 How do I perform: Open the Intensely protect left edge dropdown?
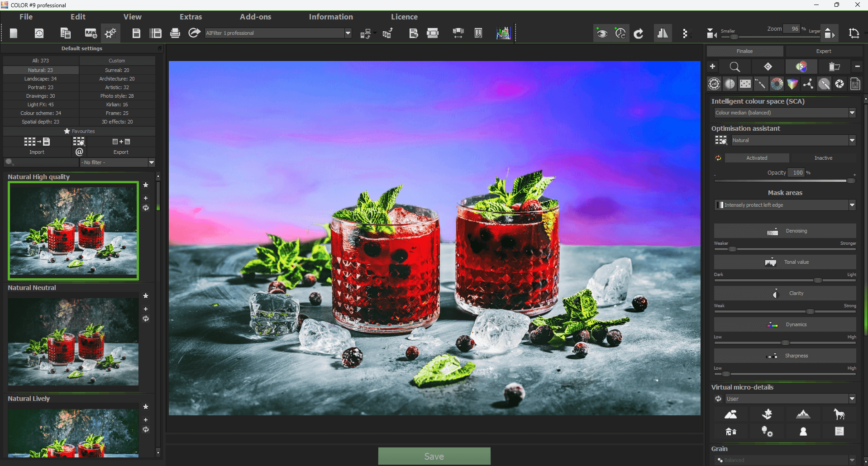point(785,205)
